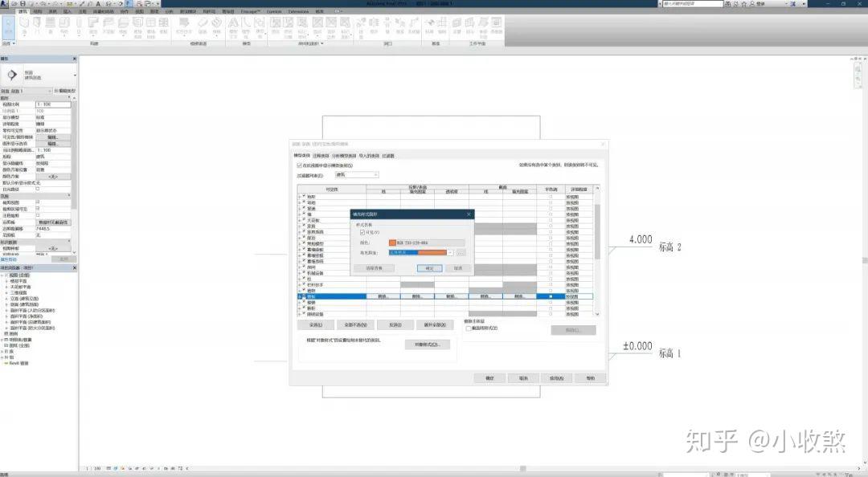Toggle halftone checkbox for 照明设备 row
The height and width of the screenshot is (477, 868).
551,314
